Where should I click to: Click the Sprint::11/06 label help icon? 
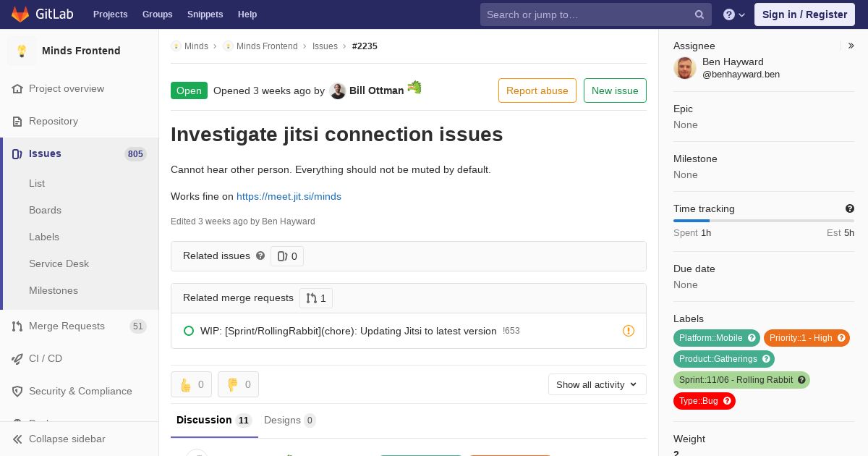801,380
